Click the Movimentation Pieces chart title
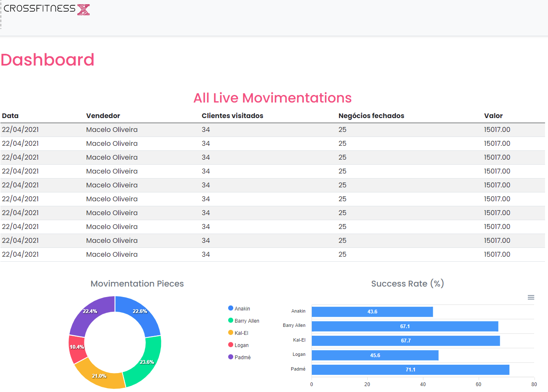This screenshot has width=548, height=392. click(x=137, y=284)
